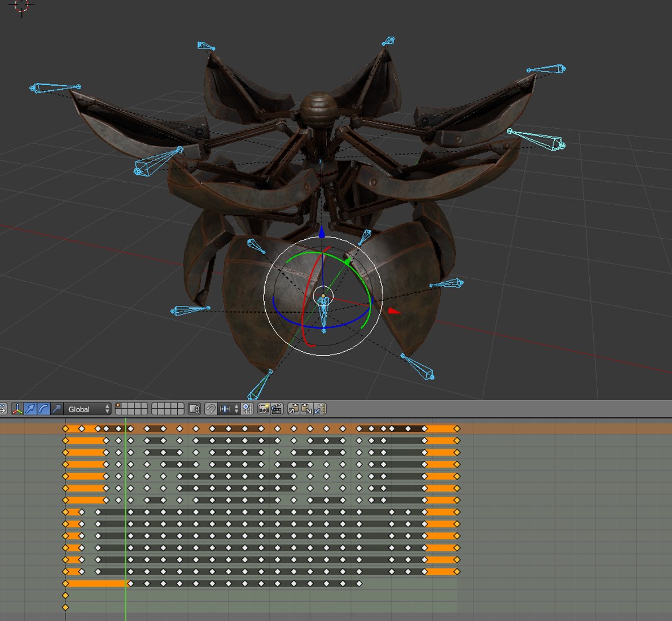Toggle the first scene layer with orange dot
This screenshot has height=621, width=672.
click(x=119, y=406)
